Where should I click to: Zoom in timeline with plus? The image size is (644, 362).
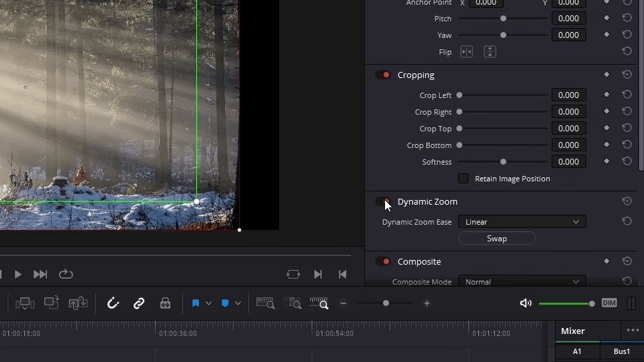[427, 303]
